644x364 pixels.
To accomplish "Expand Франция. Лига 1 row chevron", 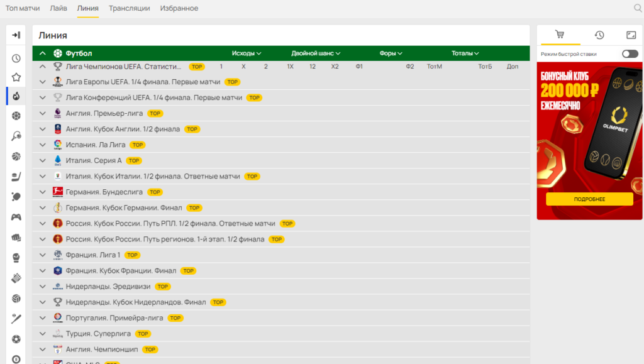I will pyautogui.click(x=43, y=255).
